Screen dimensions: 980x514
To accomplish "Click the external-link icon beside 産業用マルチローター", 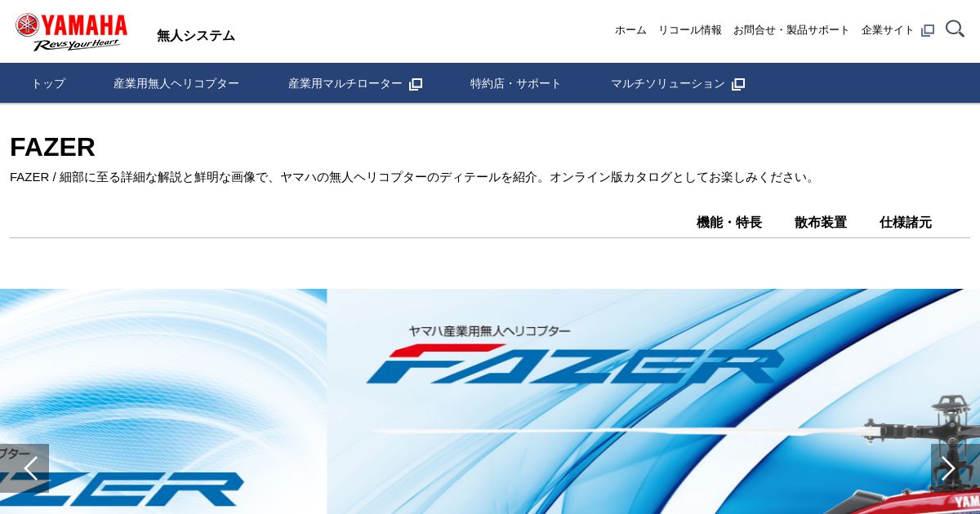I will 416,84.
